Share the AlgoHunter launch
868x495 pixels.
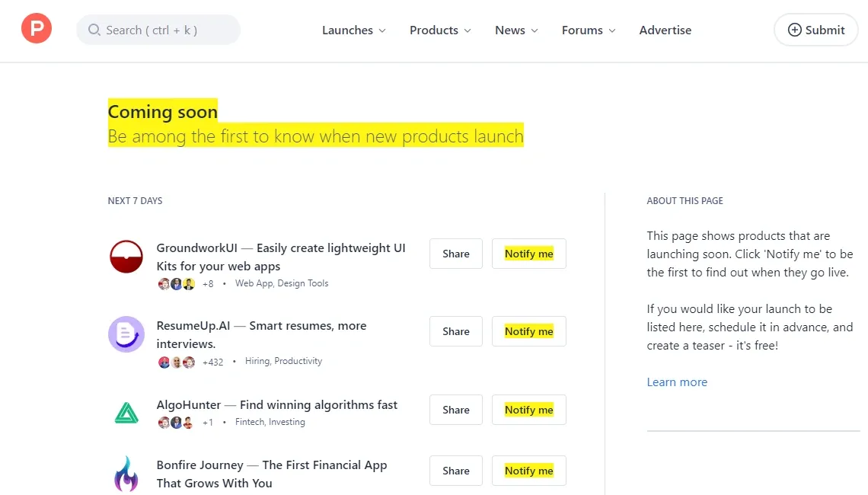pyautogui.click(x=455, y=410)
